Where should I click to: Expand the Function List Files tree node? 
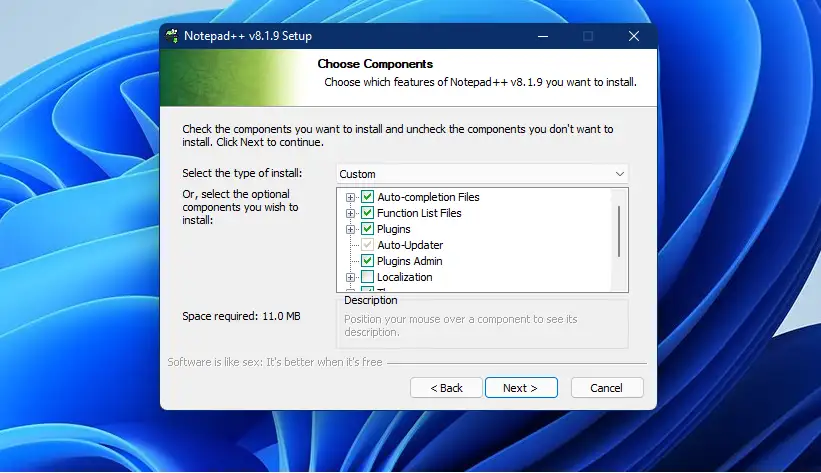pos(350,213)
